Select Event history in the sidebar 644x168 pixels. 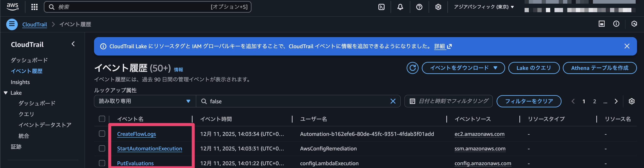coord(26,71)
